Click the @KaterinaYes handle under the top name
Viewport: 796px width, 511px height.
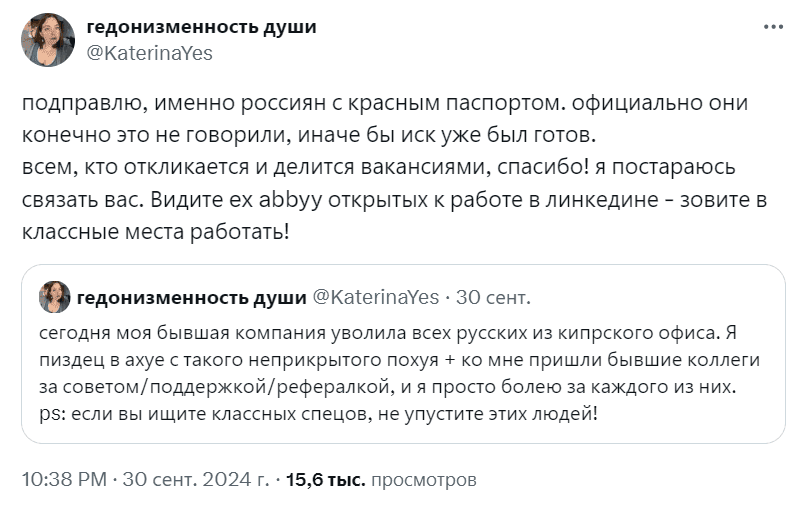click(150, 53)
